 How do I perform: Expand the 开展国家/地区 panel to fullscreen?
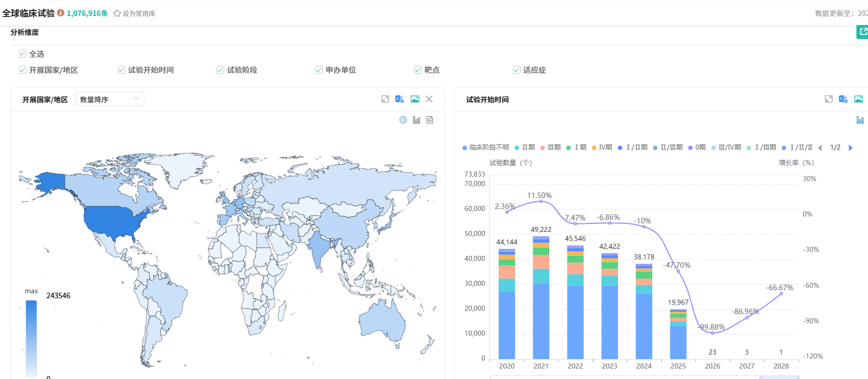pos(385,99)
